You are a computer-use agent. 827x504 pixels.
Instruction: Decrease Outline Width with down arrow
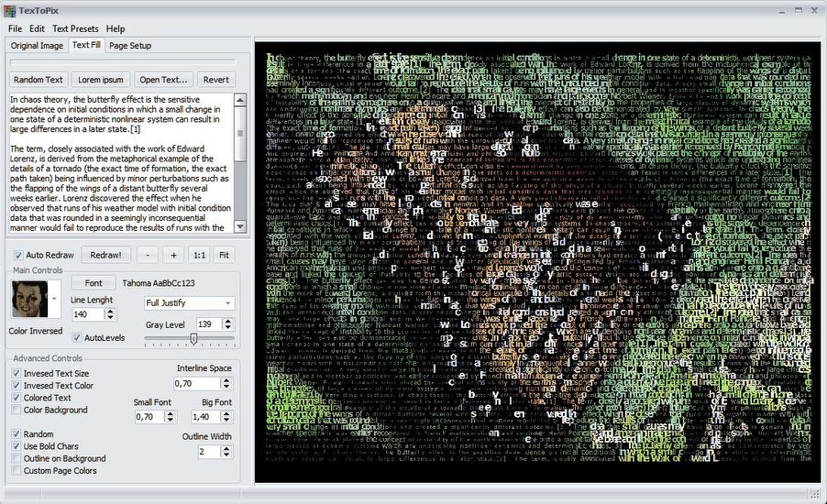point(226,455)
